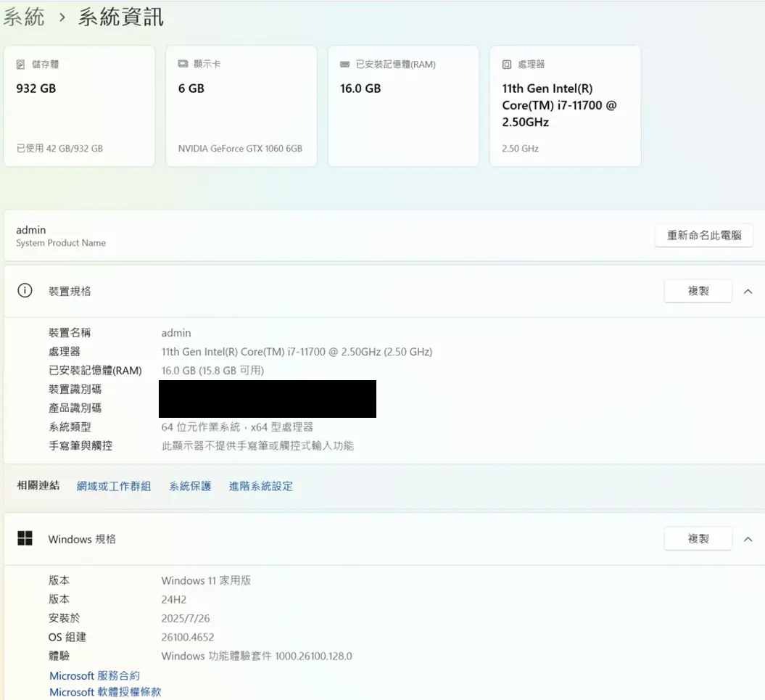Select the 64 位元作業系統 system type value

click(x=238, y=427)
